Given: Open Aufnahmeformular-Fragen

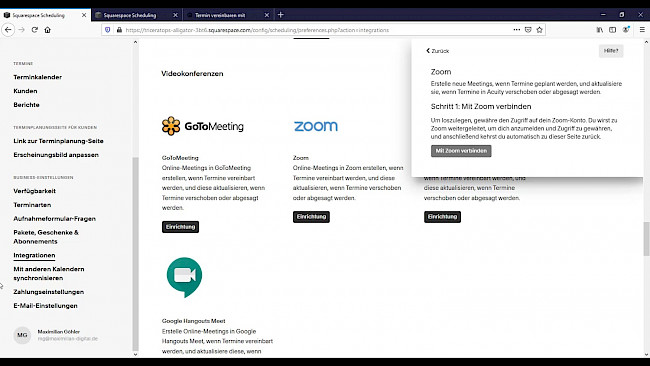Looking at the screenshot, I should click(x=55, y=219).
